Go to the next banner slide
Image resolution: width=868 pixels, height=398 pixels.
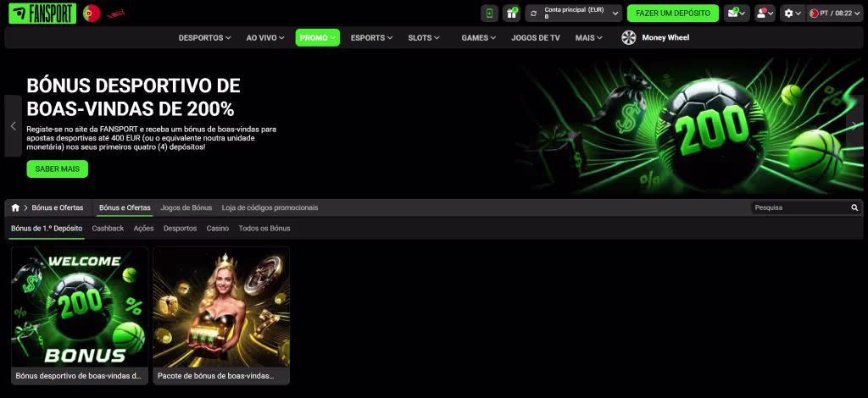click(x=854, y=125)
